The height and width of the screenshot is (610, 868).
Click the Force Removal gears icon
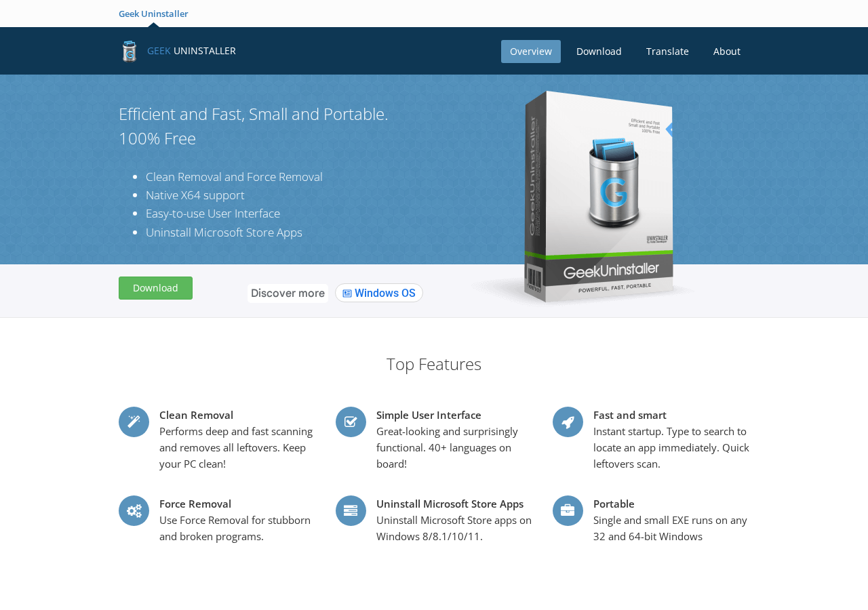tap(134, 510)
